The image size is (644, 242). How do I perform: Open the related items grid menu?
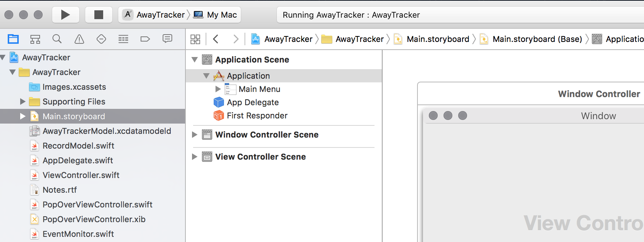(x=195, y=39)
